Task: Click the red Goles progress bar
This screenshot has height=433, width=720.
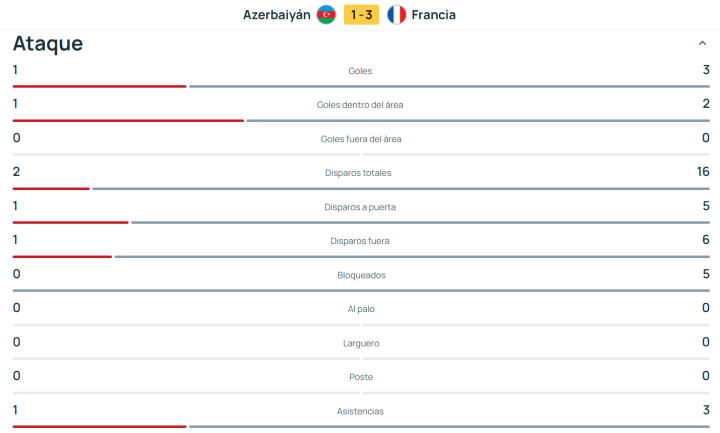Action: pyautogui.click(x=99, y=86)
